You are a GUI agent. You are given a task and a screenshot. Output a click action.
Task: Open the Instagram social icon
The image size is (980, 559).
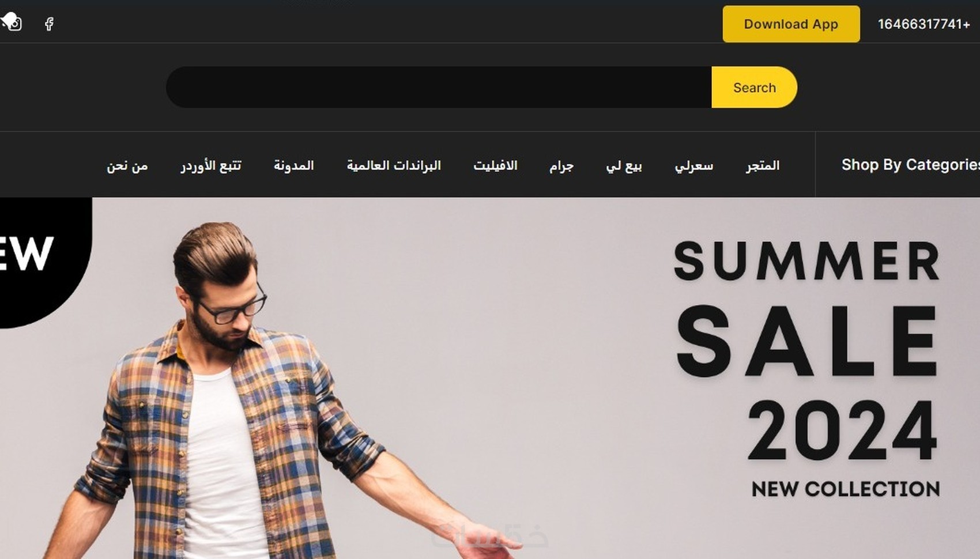pyautogui.click(x=15, y=24)
